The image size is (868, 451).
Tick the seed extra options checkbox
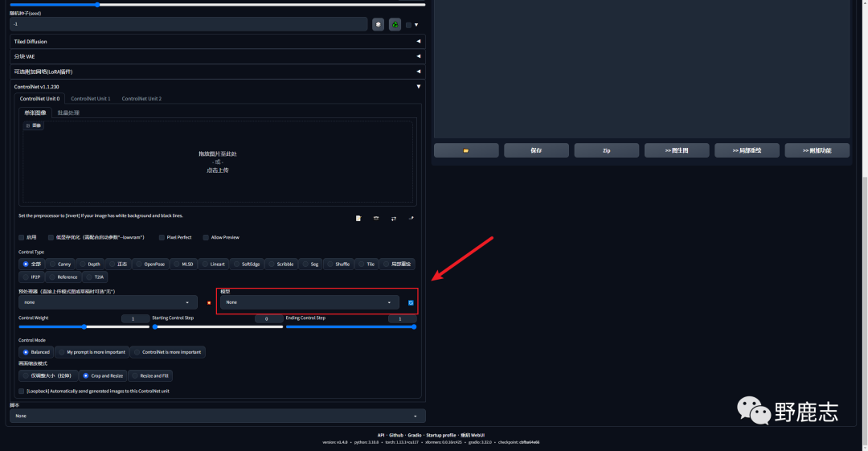(408, 25)
